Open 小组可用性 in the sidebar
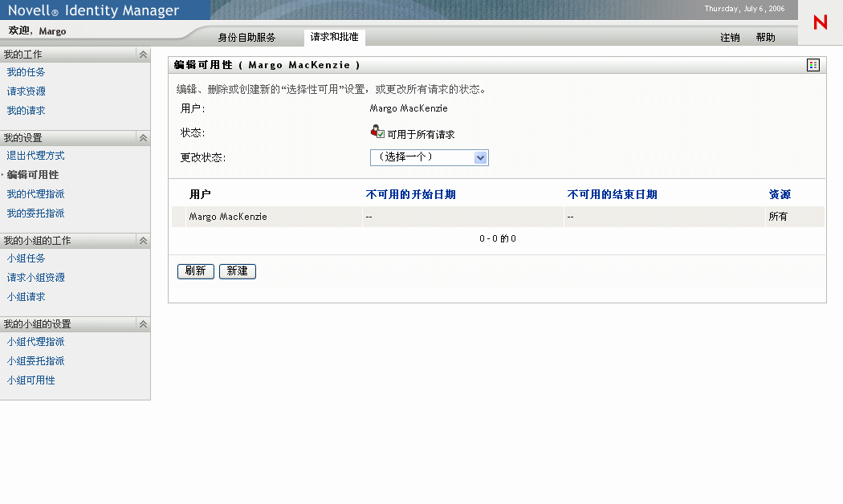 tap(31, 380)
